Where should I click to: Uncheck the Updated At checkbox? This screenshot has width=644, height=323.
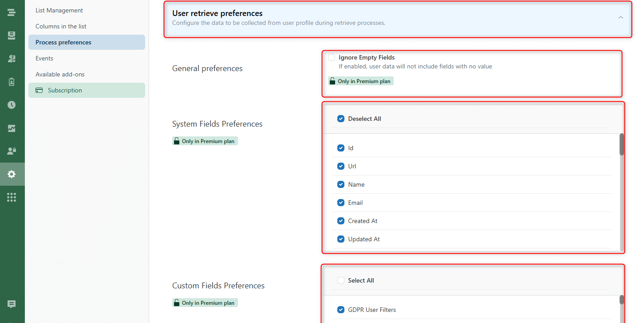coord(341,239)
